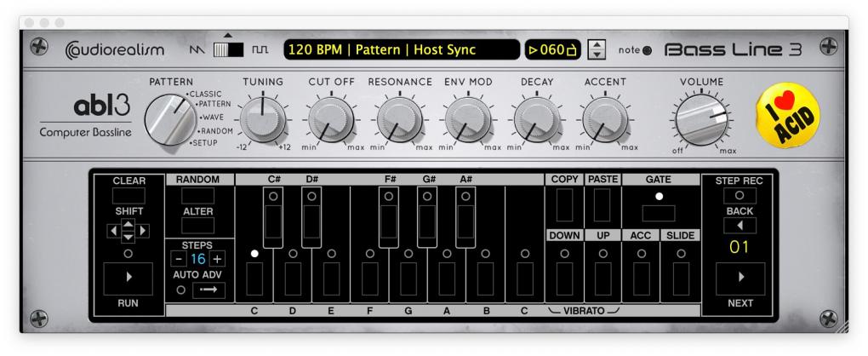
Task: Toggle octave UP button
Action: click(x=603, y=278)
